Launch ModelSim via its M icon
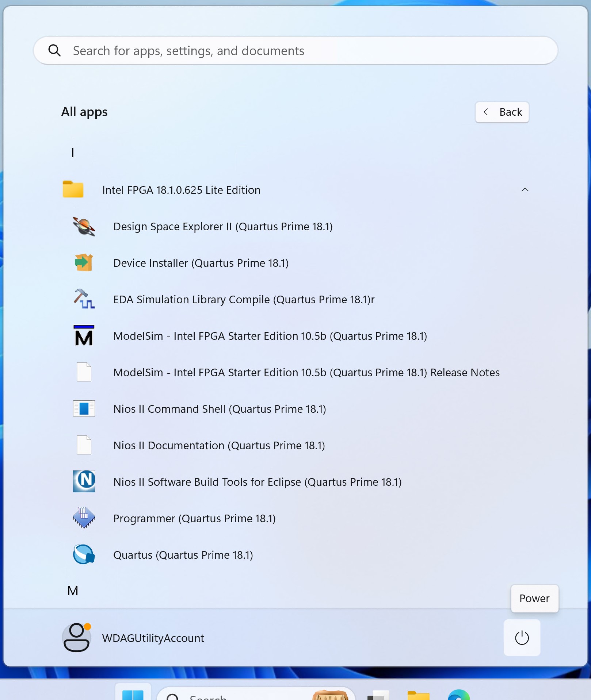Screen dimensions: 591x700 (x=84, y=336)
